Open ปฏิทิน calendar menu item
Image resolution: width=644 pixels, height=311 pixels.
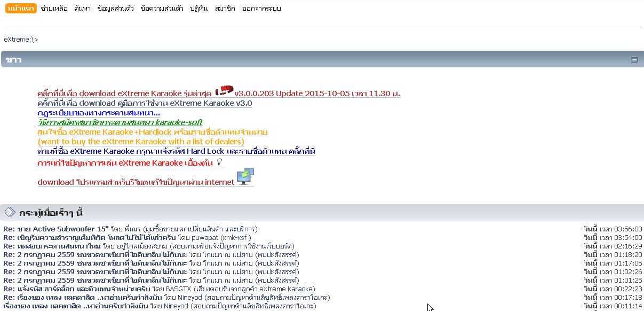pos(199,9)
